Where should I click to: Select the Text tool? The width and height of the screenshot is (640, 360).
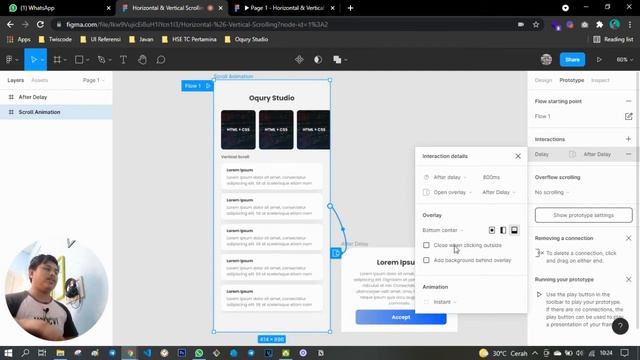[x=123, y=60]
